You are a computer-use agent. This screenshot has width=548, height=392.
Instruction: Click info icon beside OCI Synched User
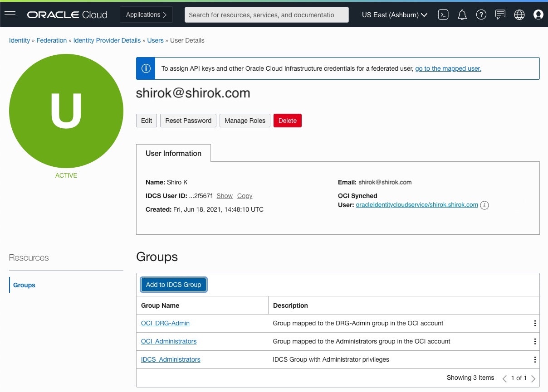[x=484, y=205]
